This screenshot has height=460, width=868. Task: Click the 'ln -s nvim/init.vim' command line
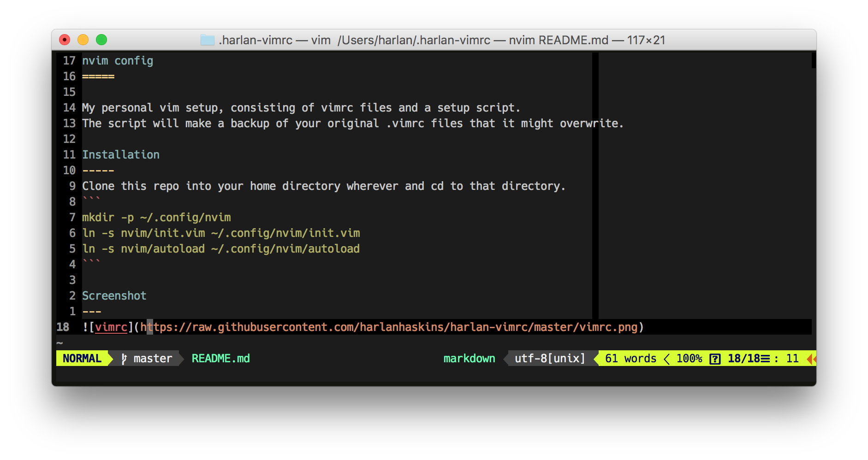[x=221, y=233]
